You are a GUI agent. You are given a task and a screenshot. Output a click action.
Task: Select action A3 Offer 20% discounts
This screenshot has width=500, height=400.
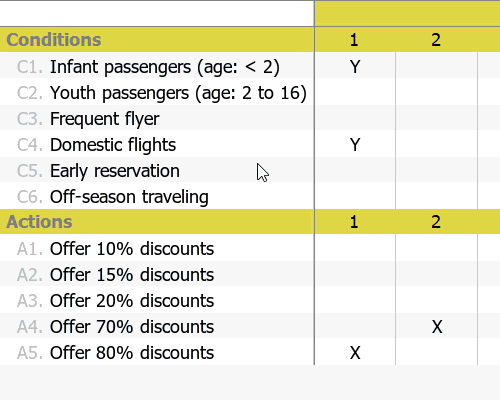(157, 301)
